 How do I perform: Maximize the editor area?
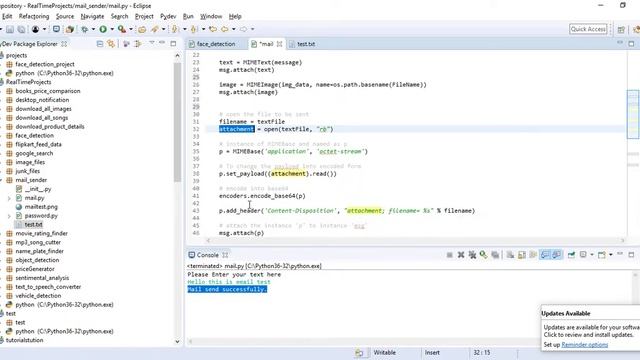click(x=631, y=43)
